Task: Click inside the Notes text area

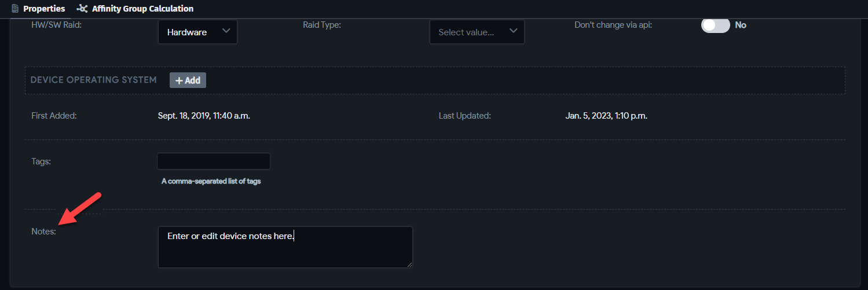Action: pyautogui.click(x=285, y=247)
